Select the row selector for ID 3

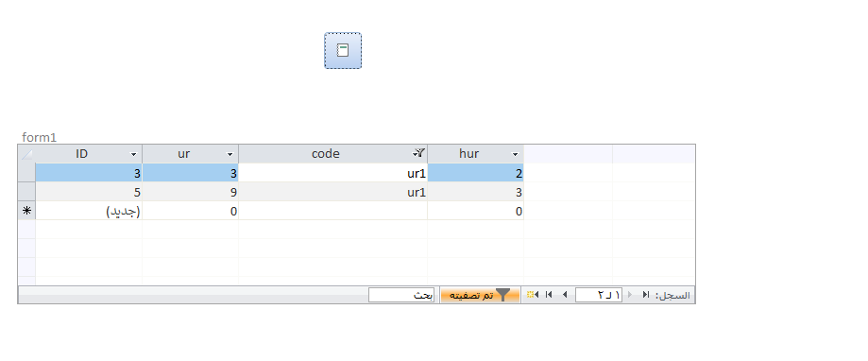coord(26,173)
